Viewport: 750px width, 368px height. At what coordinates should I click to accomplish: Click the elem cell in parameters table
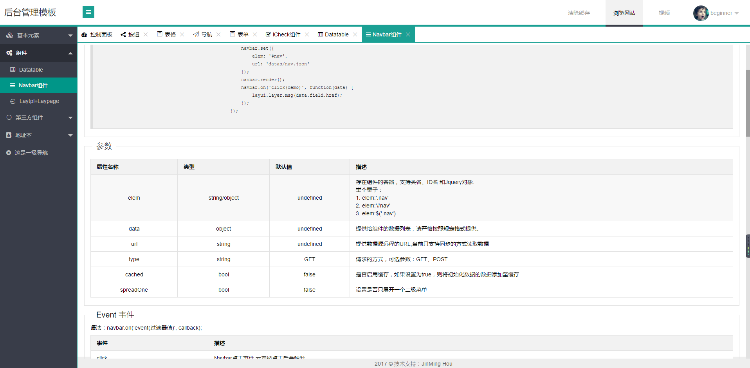(134, 198)
